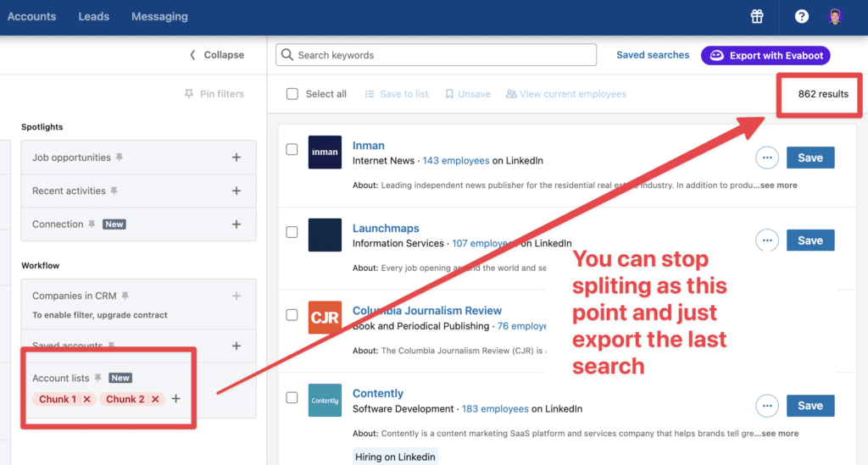Click the 862 results count
The width and height of the screenshot is (868, 465).
pos(822,94)
